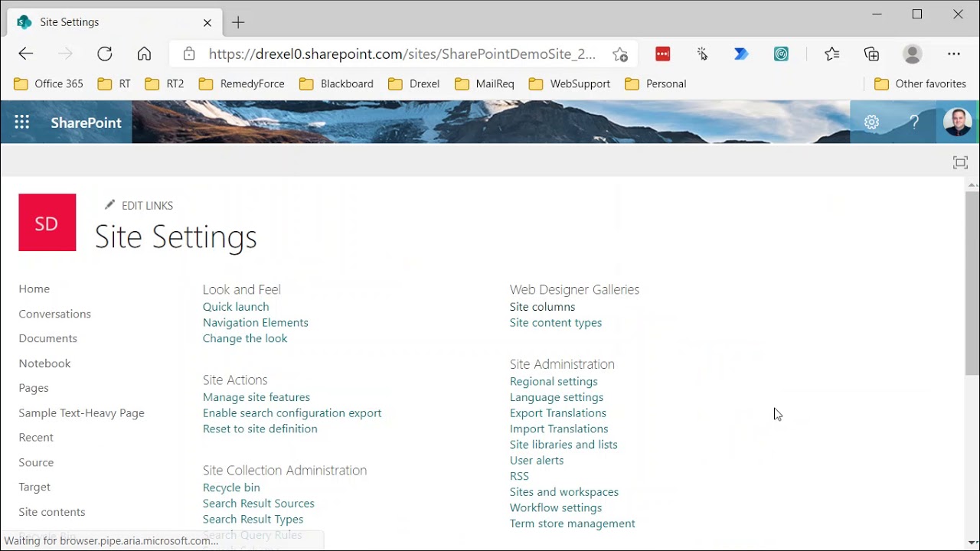Open the RT2 favorites folder
Screen dimensions: 980x551
165,83
